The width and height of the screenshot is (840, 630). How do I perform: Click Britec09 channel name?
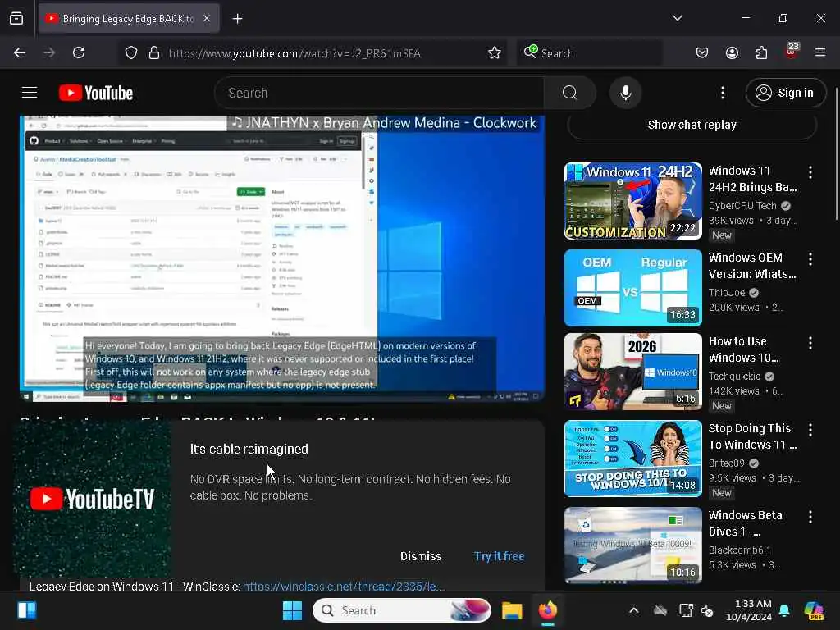[x=726, y=463]
